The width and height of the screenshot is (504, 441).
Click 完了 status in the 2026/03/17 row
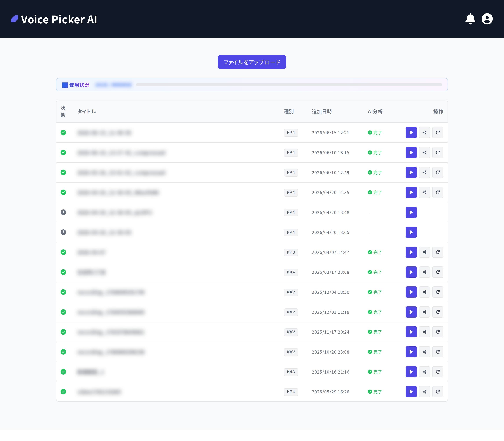[375, 272]
